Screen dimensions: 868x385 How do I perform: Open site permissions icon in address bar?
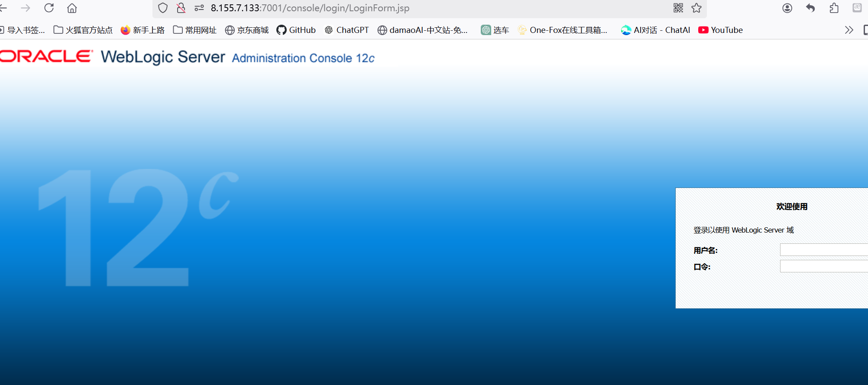[199, 8]
